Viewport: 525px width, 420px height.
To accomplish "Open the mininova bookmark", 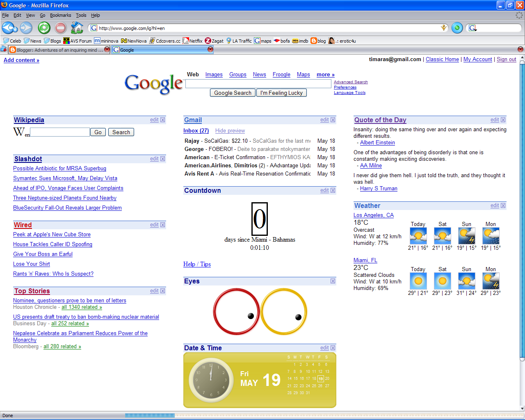I will point(106,41).
